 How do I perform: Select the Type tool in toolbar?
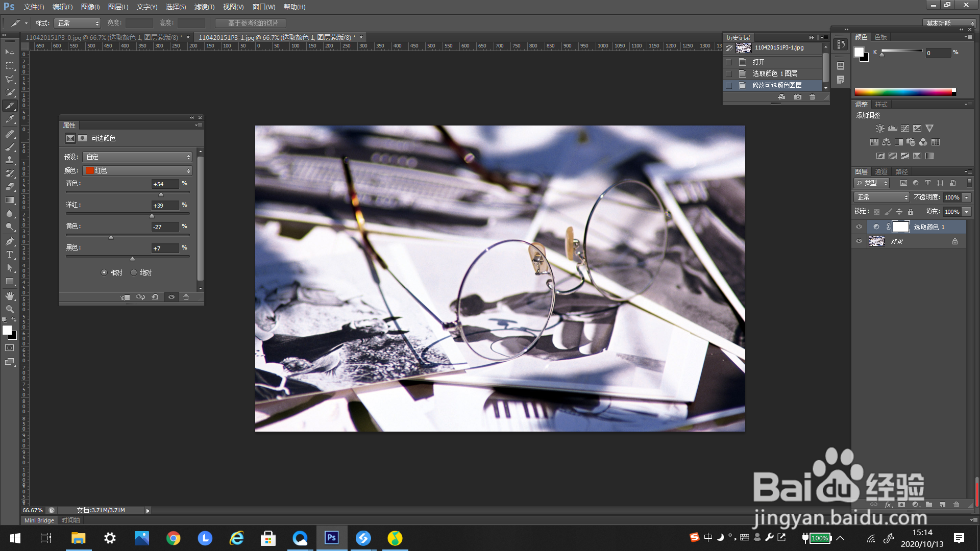(10, 255)
